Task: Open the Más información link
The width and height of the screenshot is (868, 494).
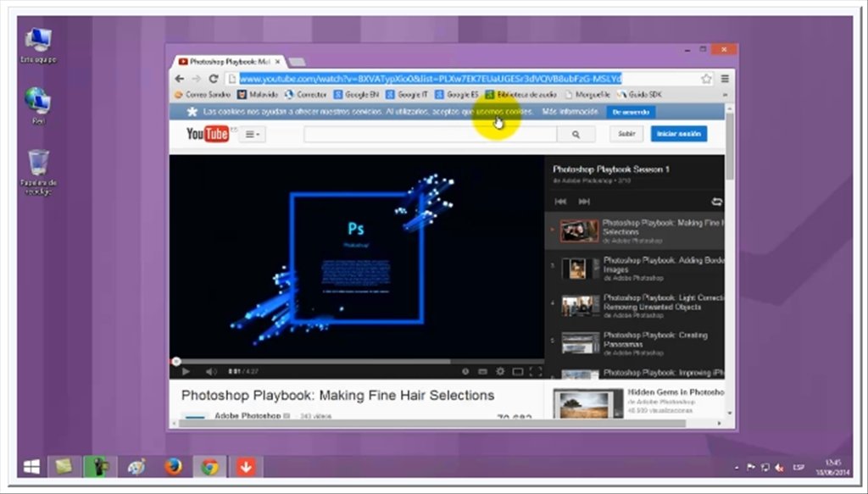Action: (x=570, y=112)
